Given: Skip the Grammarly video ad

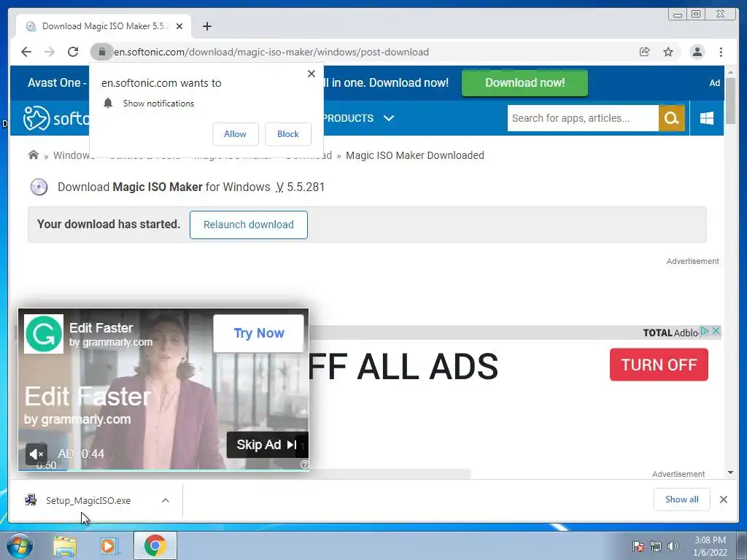Looking at the screenshot, I should (267, 445).
